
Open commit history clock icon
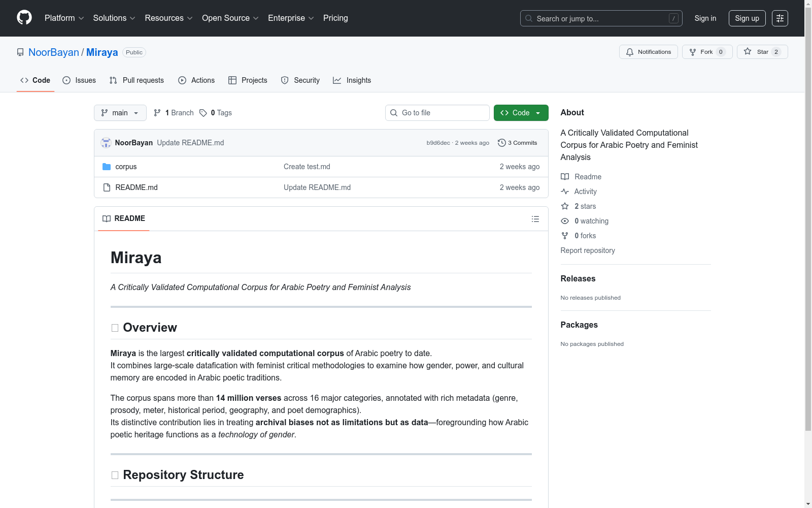pos(502,143)
